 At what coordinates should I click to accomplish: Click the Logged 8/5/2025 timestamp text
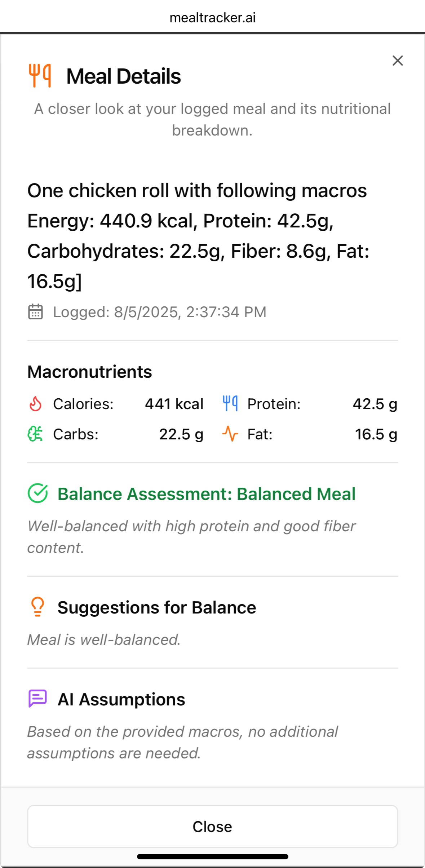tap(160, 312)
